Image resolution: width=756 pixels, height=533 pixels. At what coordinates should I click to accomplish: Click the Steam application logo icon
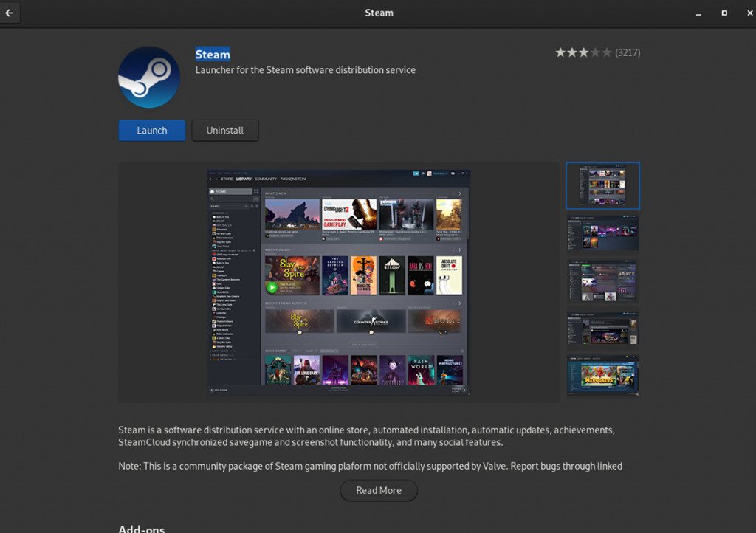click(148, 77)
